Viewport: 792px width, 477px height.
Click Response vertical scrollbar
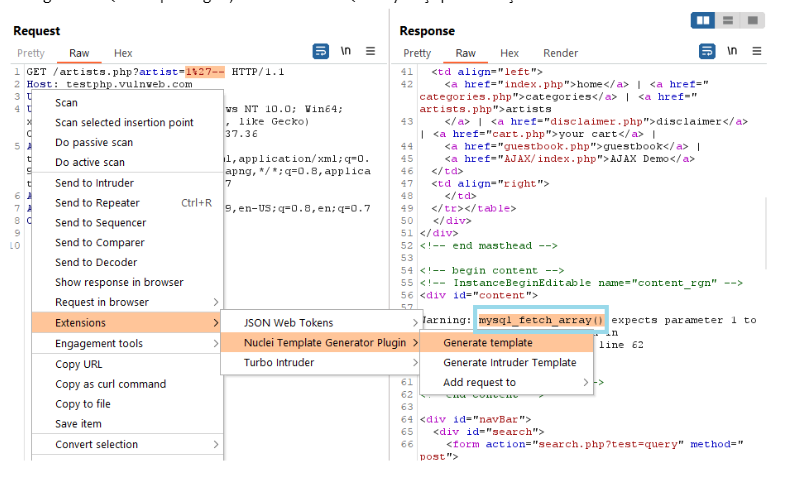point(766,232)
